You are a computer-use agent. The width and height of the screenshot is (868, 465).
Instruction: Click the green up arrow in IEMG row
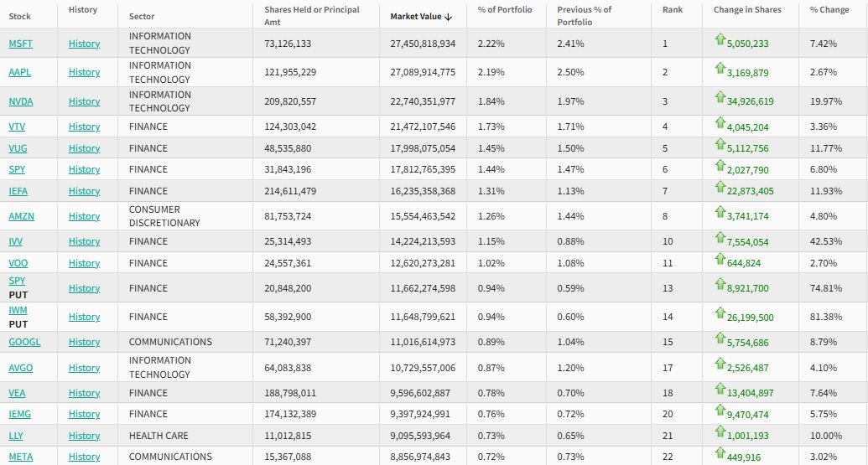click(720, 410)
